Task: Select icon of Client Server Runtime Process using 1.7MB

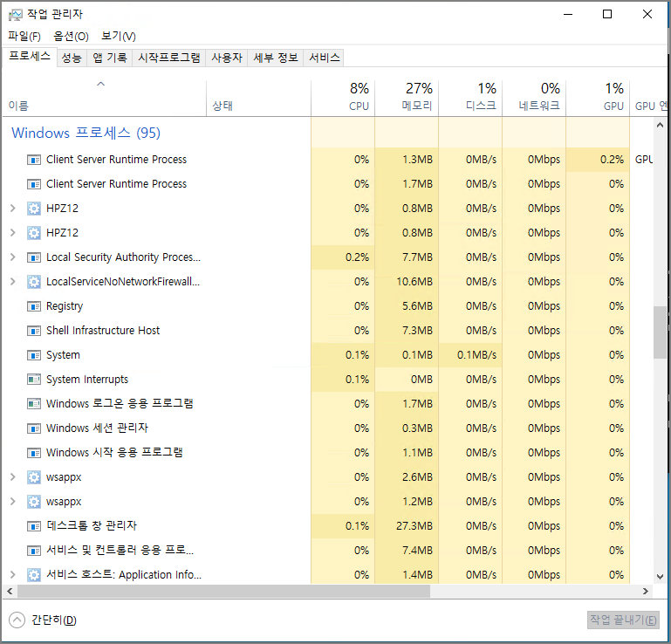Action: 34,184
